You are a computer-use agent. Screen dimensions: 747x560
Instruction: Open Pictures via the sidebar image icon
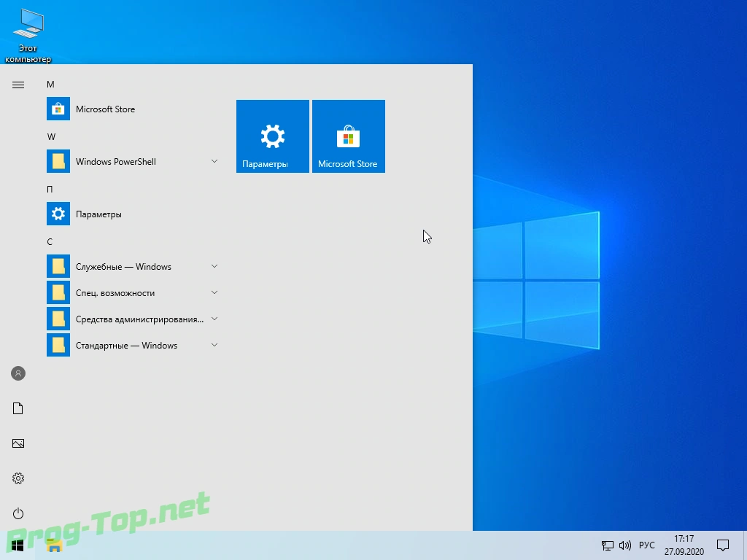(18, 443)
